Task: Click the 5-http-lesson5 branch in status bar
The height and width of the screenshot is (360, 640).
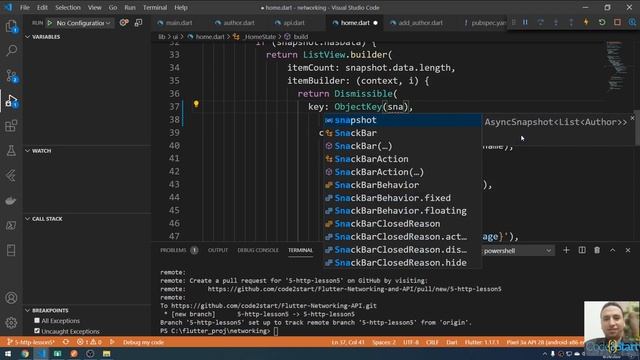Action: [31, 342]
